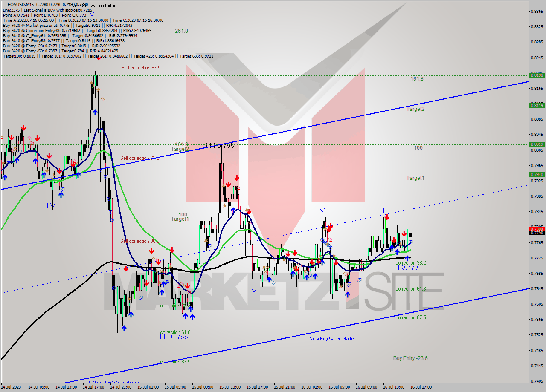Click the 0.7885 price axis label

click(x=537, y=196)
